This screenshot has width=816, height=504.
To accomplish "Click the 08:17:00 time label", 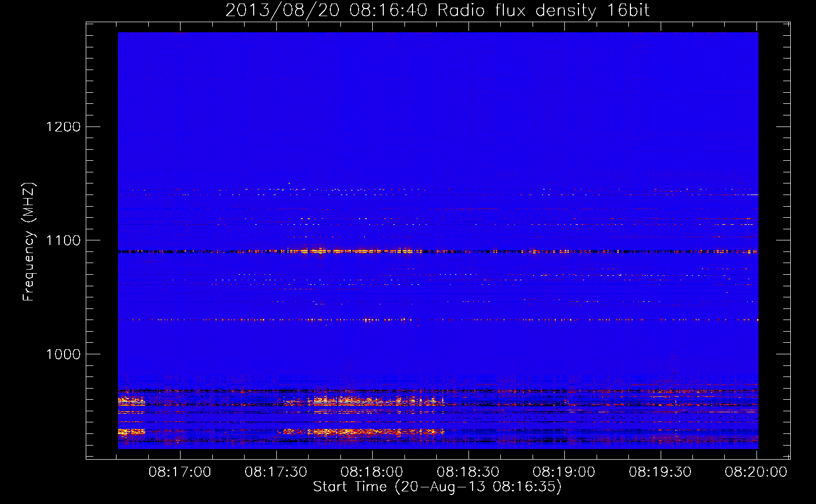I will 180,472.
